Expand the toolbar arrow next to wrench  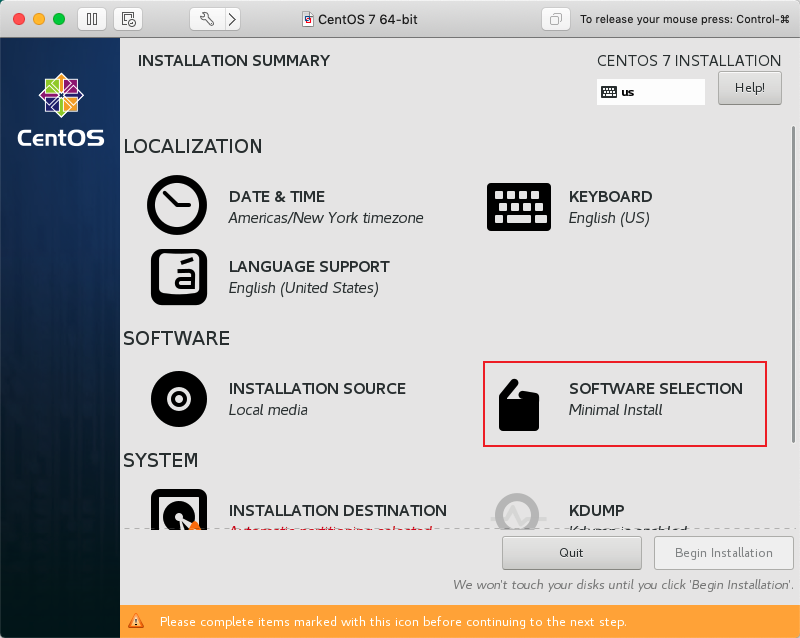(233, 19)
